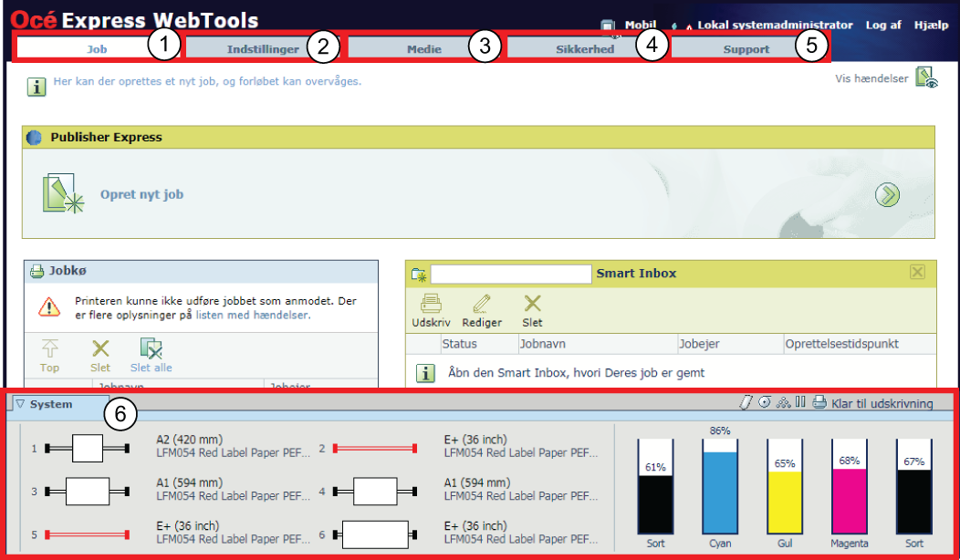The image size is (960, 560).
Task: Click the Status column header
Action: coord(459,344)
